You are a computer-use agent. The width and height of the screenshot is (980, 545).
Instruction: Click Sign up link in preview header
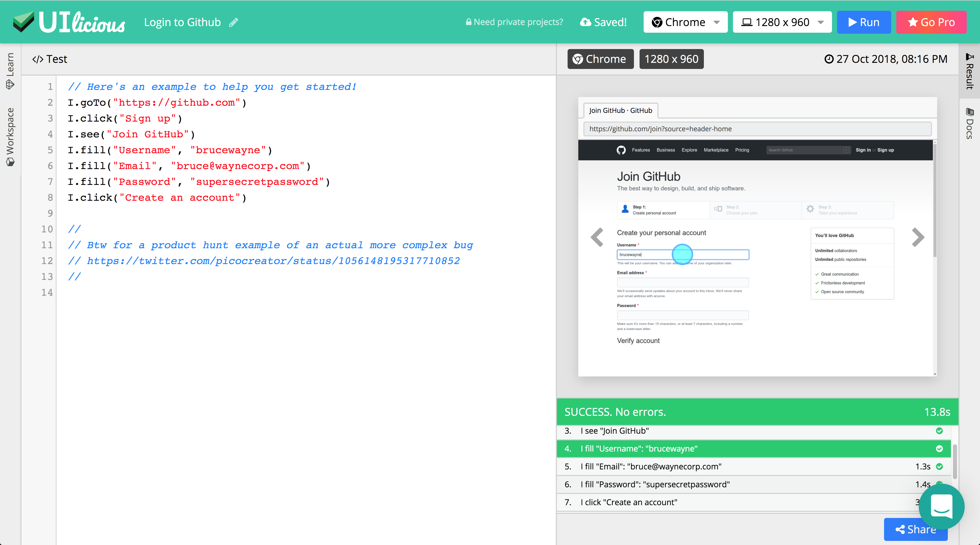885,150
